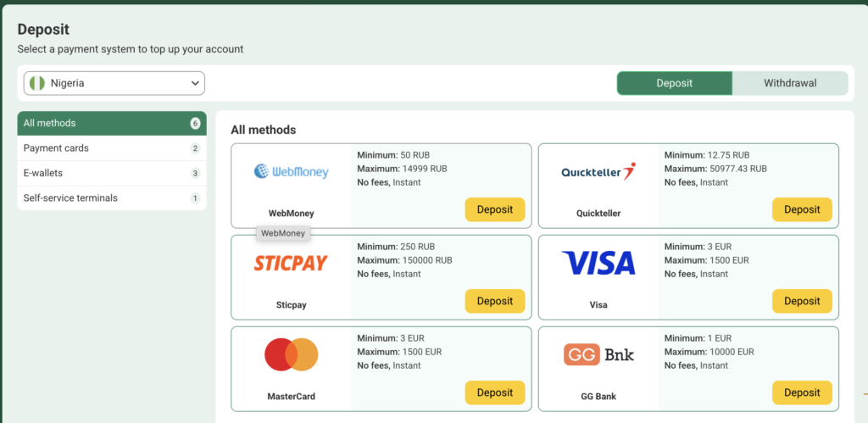Click the 'Minimum: 250 RUB' text
This screenshot has height=423, width=868.
396,247
